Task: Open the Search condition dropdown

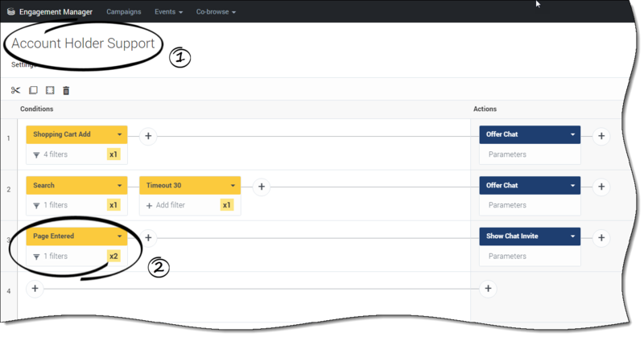Action: click(119, 186)
